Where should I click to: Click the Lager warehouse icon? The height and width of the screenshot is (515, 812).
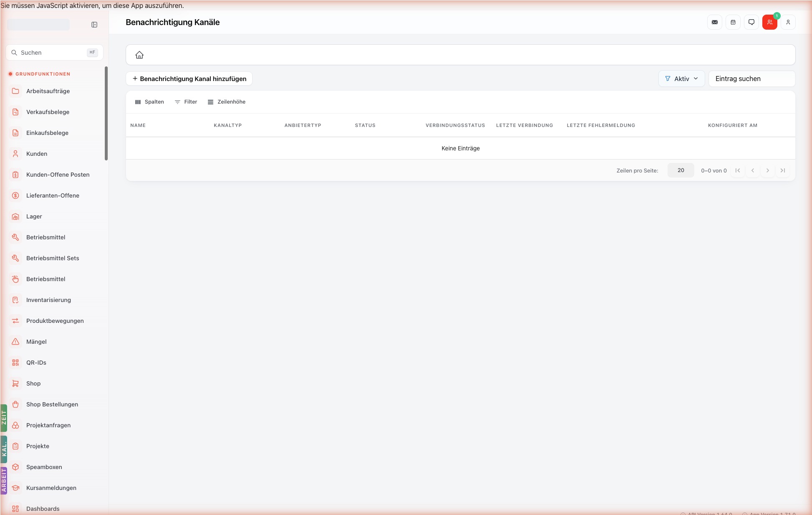15,216
